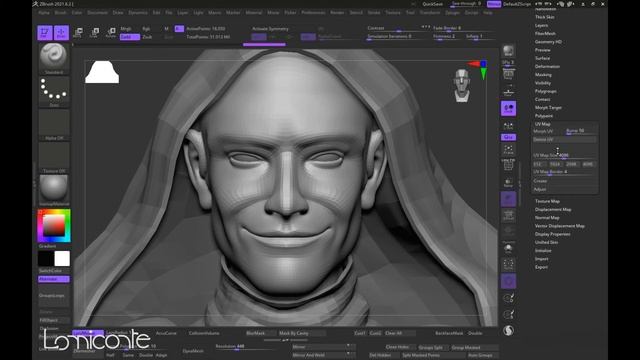Collapse the UV Map section
Viewport: 640px width, 360px height.
[x=543, y=124]
